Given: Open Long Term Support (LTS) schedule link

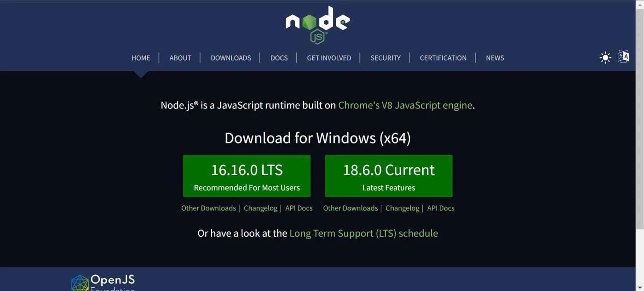Looking at the screenshot, I should (363, 234).
